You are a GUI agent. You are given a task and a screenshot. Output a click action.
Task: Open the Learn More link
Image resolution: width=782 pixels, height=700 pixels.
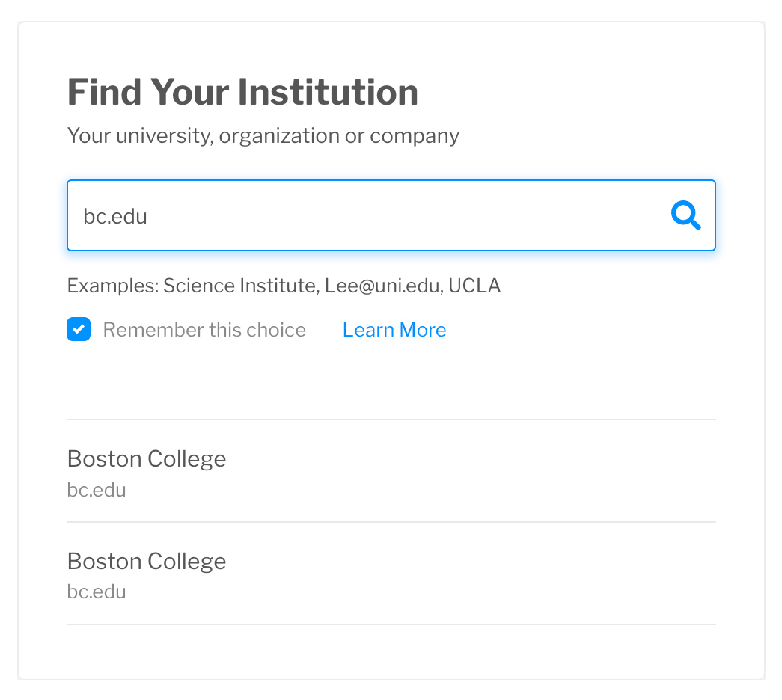(394, 330)
